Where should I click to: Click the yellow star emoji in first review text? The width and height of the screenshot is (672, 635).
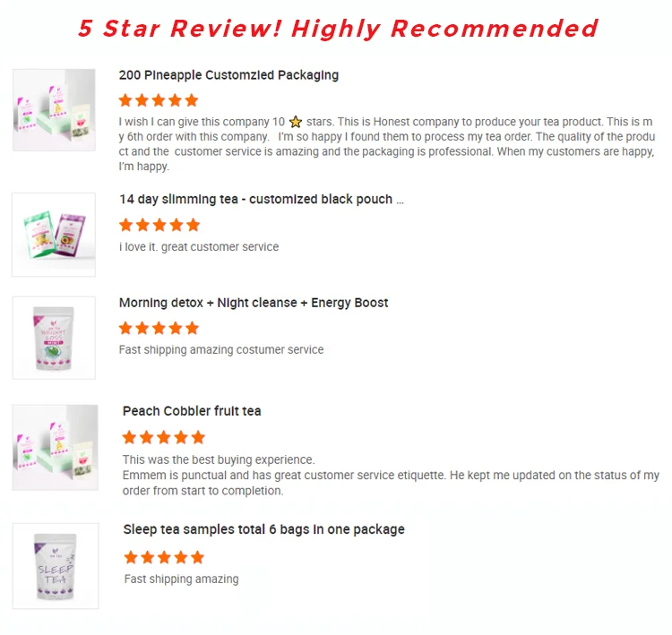click(296, 122)
